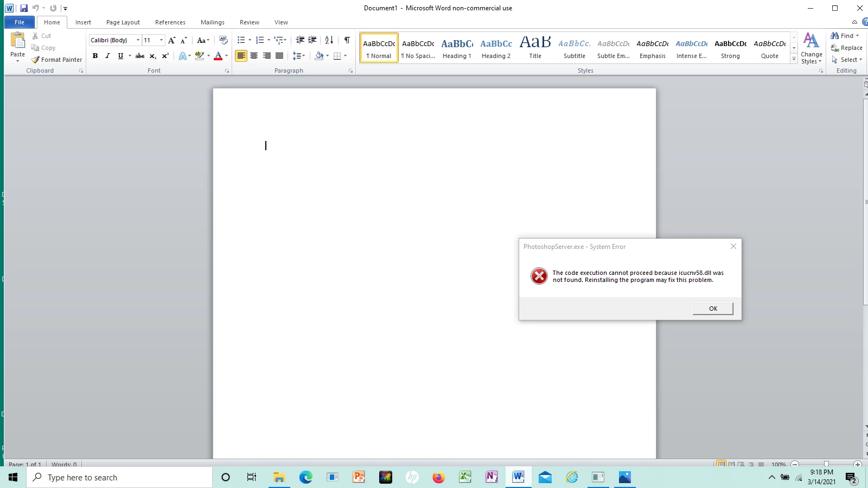Toggle show paragraph marks

click(347, 40)
